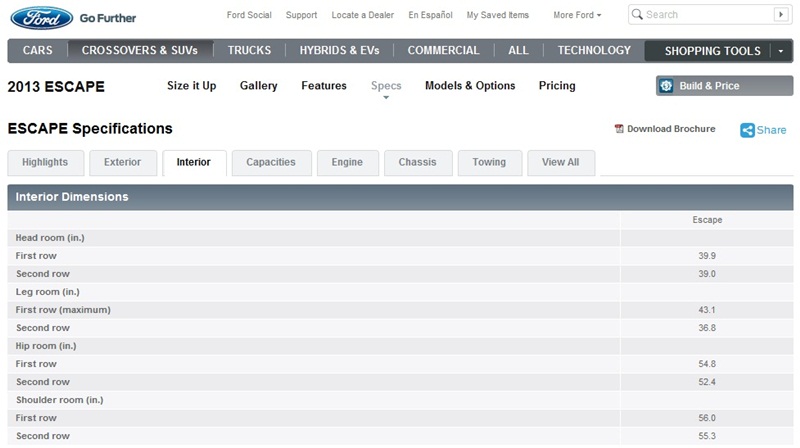Open the TECHNOLOGY menu
This screenshot has height=448, width=800.
[x=594, y=51]
